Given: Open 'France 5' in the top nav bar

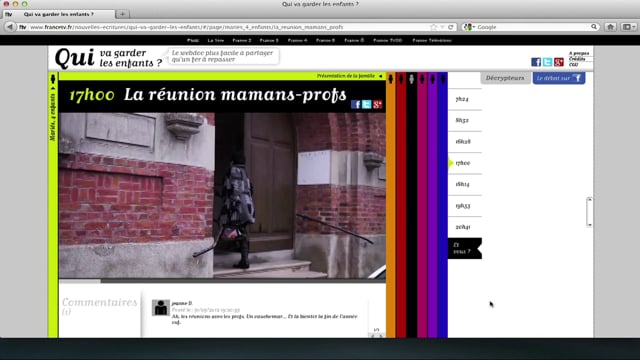Looking at the screenshot, I should (x=325, y=40).
